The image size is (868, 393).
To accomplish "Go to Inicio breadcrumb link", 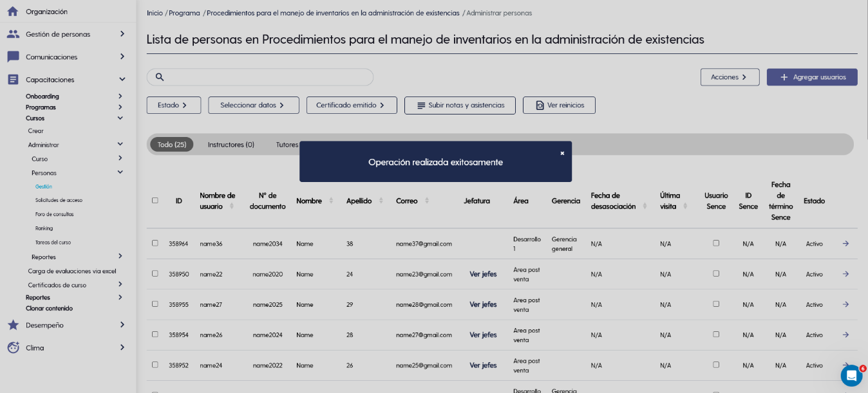I will [155, 13].
